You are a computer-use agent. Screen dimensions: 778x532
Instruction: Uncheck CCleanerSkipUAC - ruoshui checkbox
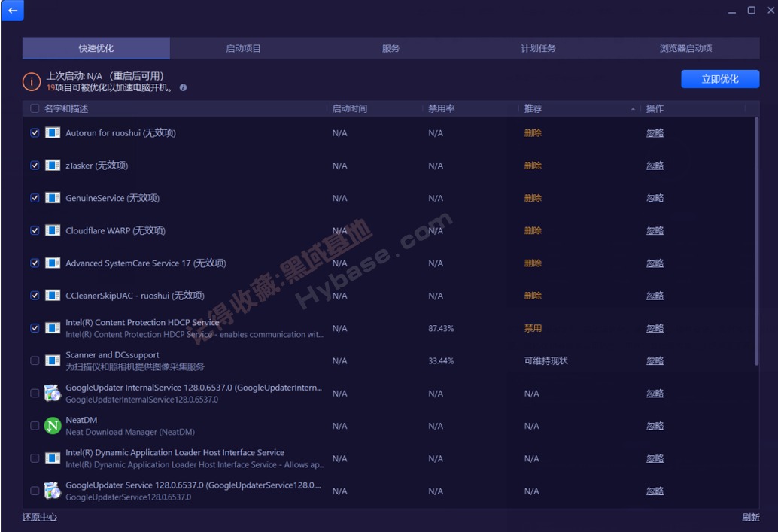(35, 295)
